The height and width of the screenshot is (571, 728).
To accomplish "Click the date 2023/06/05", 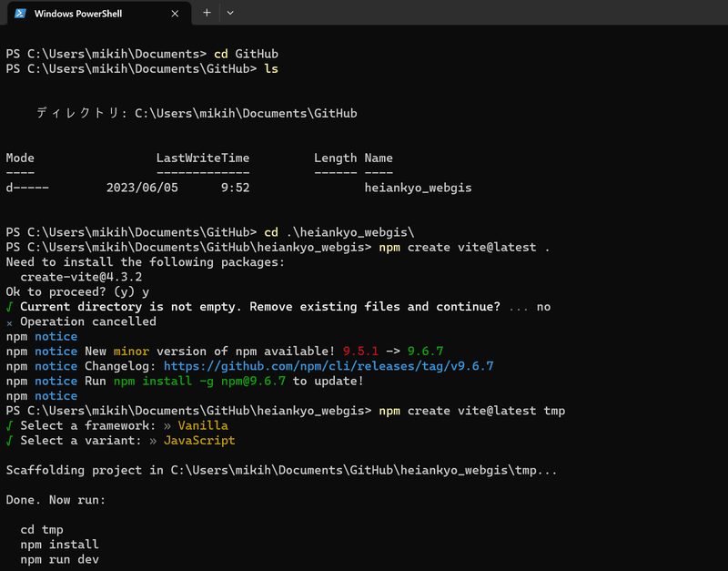I will point(142,188).
